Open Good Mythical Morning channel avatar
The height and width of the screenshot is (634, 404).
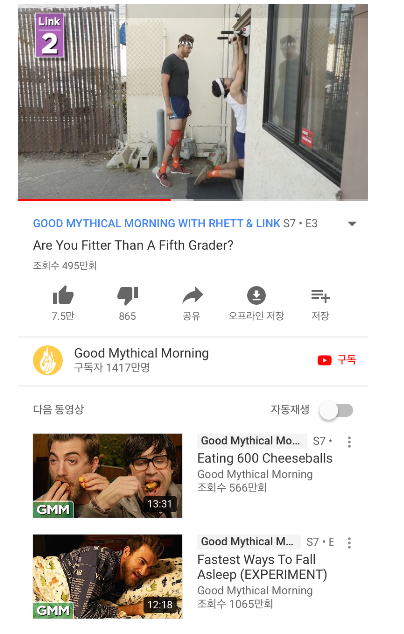pyautogui.click(x=48, y=360)
